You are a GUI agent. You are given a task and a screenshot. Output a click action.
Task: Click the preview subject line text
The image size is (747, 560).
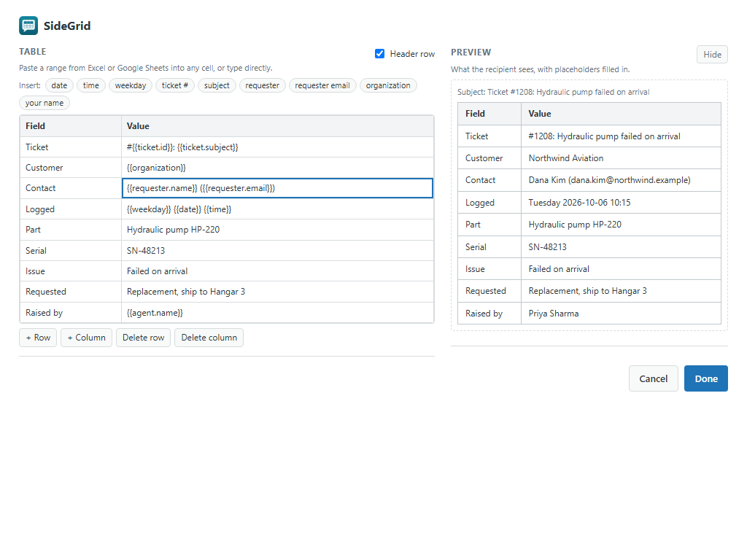tap(553, 92)
